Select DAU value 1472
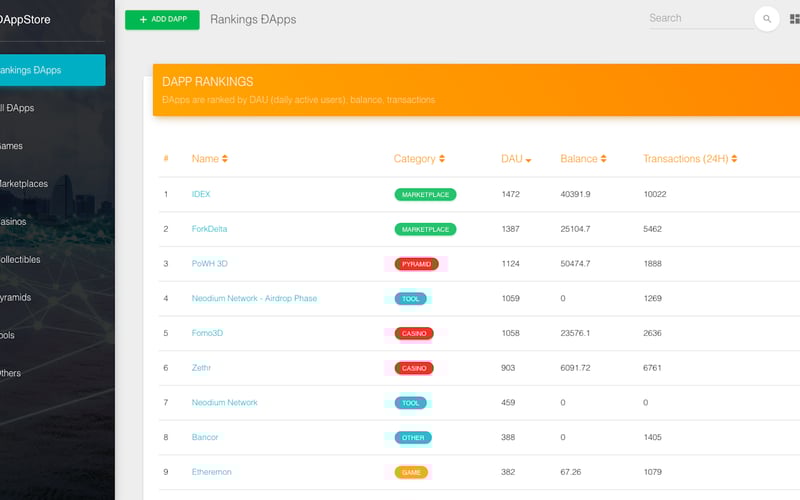Screen dimensions: 800x500 (x=510, y=194)
